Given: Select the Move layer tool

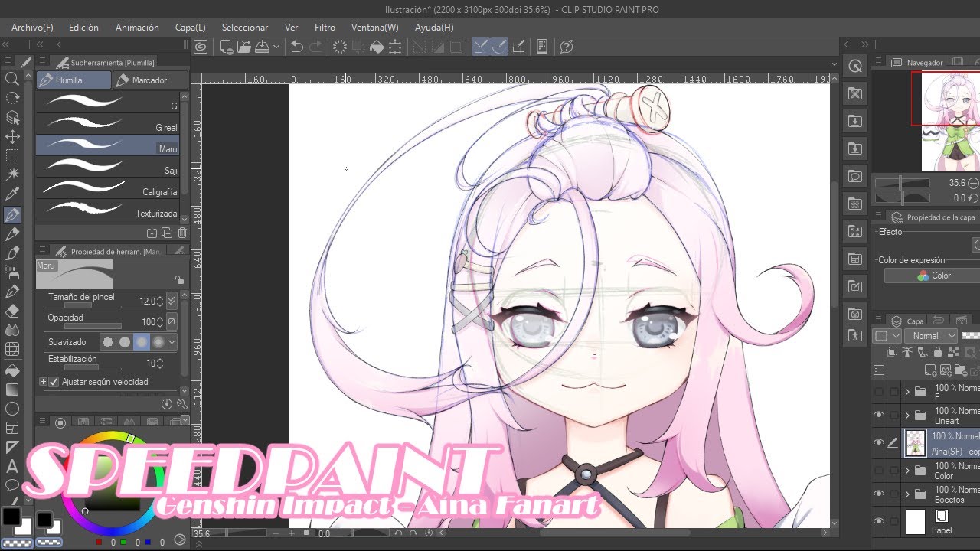Looking at the screenshot, I should point(12,137).
